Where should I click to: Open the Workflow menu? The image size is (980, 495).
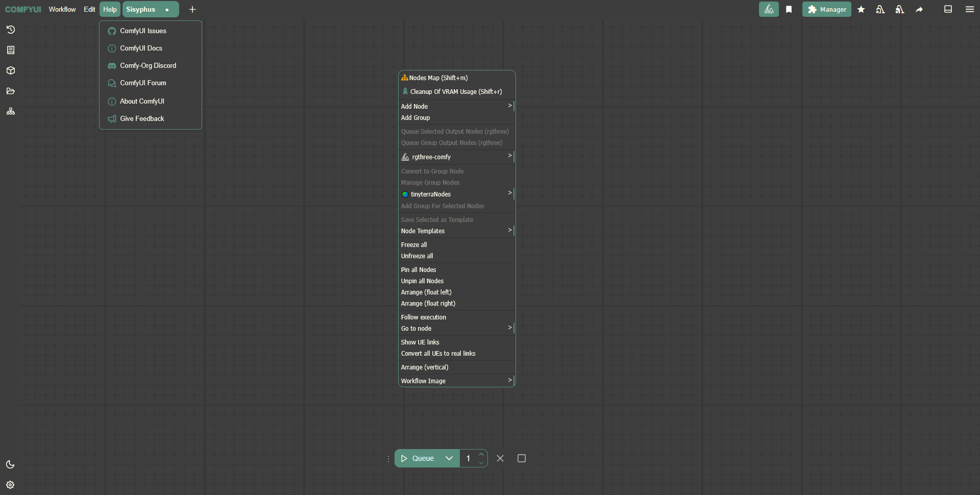[x=62, y=9]
